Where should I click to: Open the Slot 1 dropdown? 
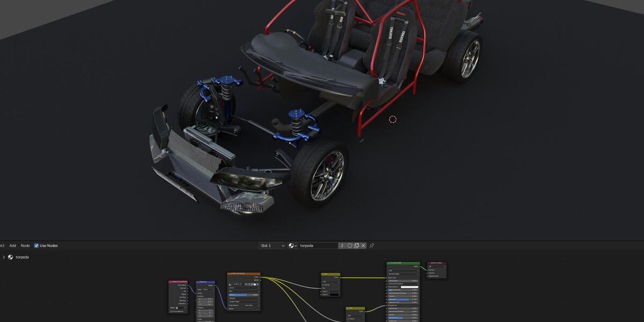coord(272,245)
